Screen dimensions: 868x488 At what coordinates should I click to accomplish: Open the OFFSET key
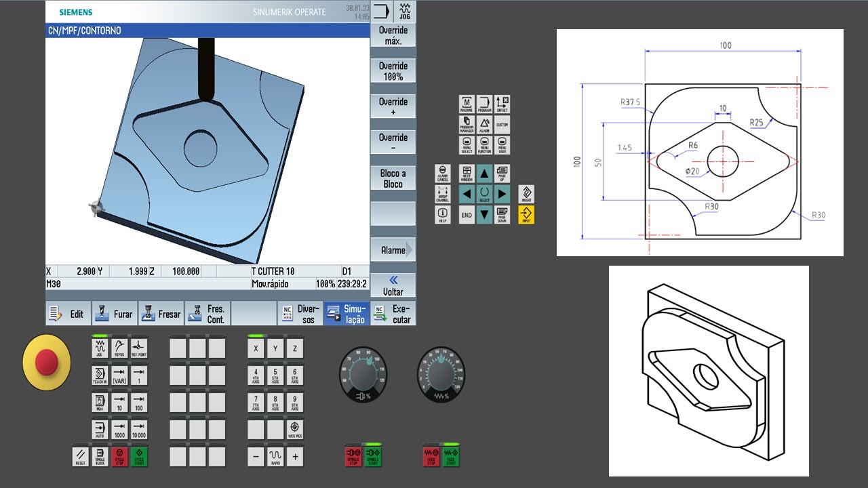(502, 104)
